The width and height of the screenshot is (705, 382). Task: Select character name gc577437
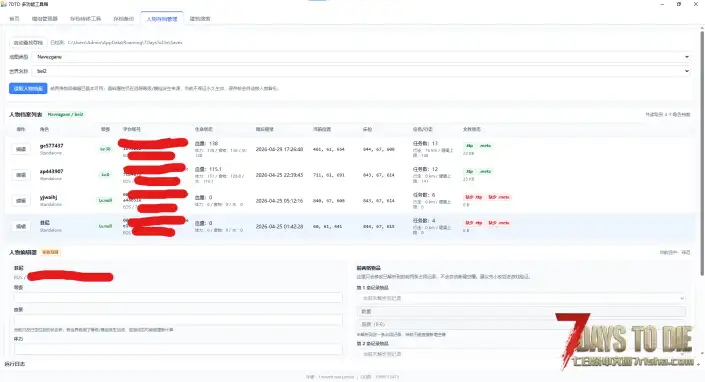point(51,146)
